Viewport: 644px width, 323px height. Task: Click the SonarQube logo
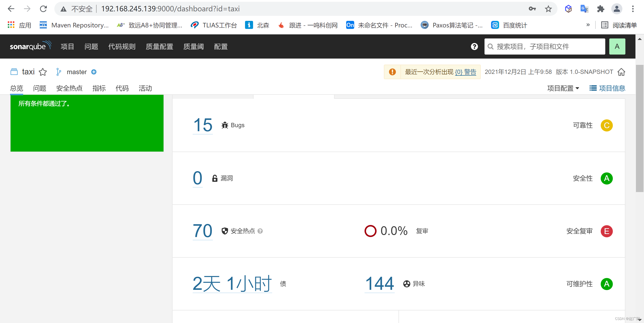[x=30, y=46]
